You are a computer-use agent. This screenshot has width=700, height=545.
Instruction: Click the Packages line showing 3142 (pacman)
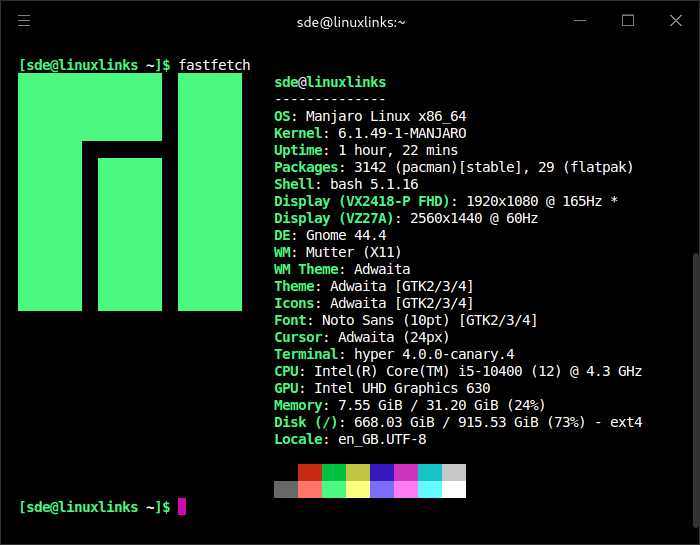pos(454,167)
